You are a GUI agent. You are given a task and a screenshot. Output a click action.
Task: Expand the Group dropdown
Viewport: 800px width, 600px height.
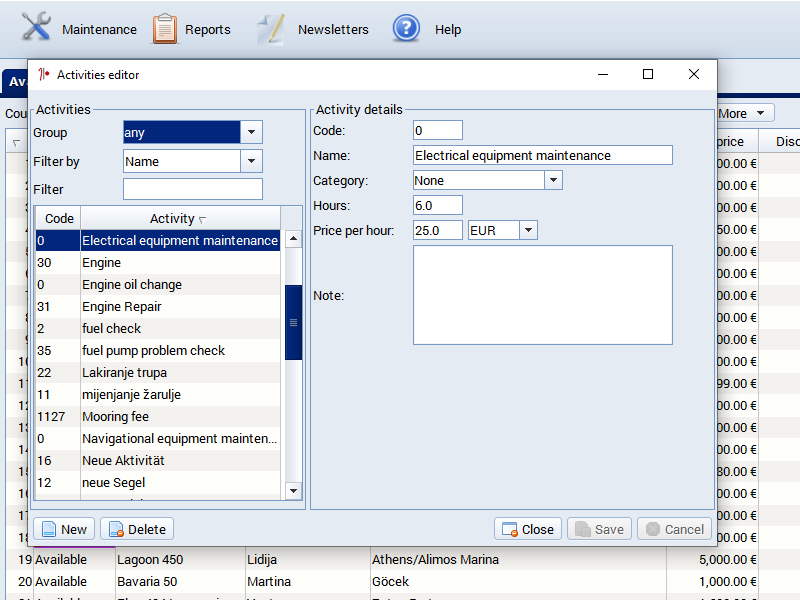[x=251, y=133]
